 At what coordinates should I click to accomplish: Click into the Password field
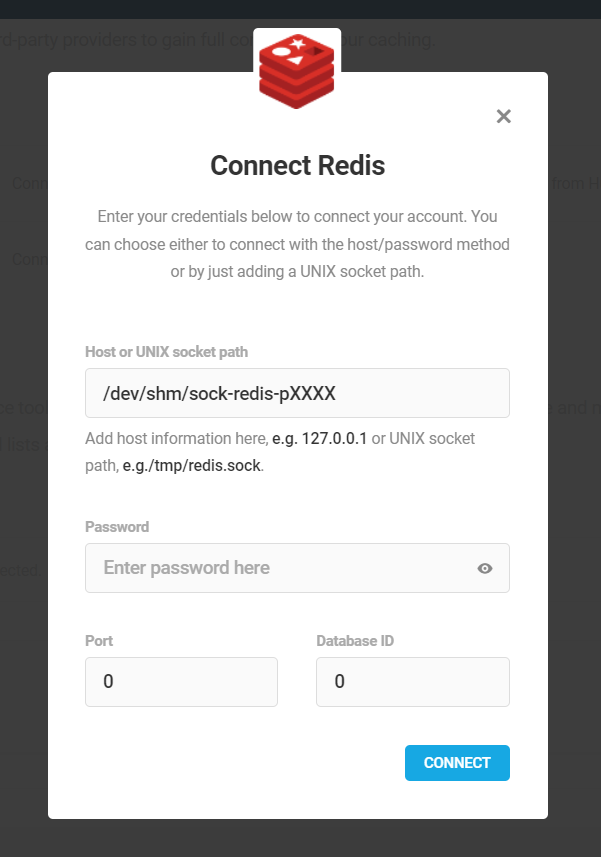[x=297, y=568]
